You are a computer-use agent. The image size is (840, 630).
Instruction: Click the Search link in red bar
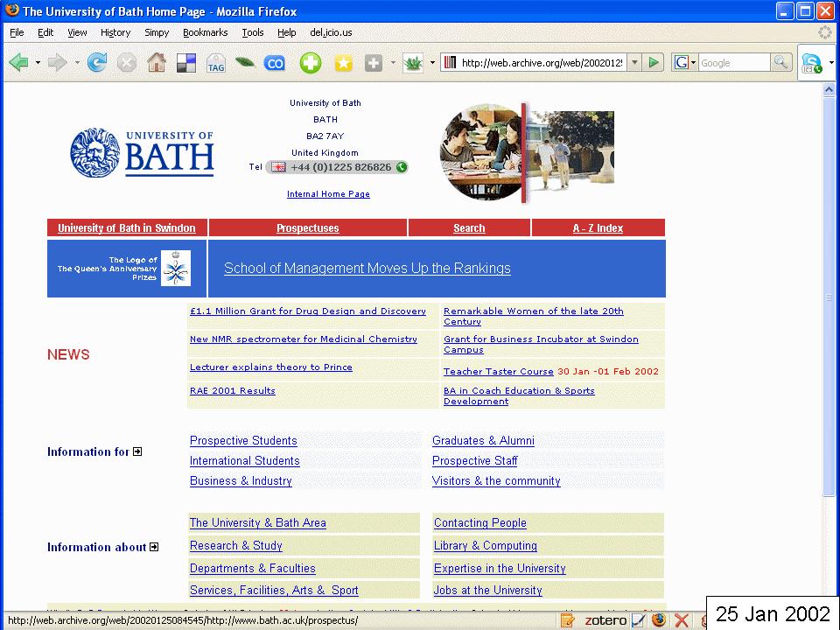pos(469,228)
